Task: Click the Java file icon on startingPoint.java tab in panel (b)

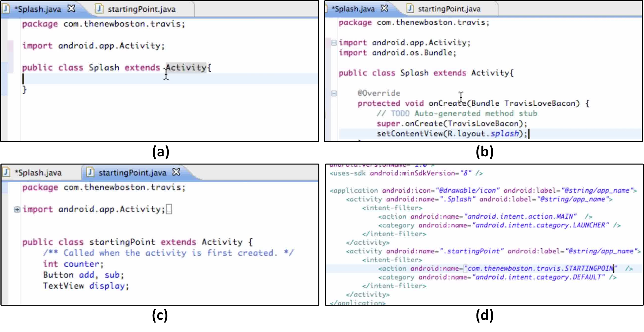Action: (x=410, y=8)
